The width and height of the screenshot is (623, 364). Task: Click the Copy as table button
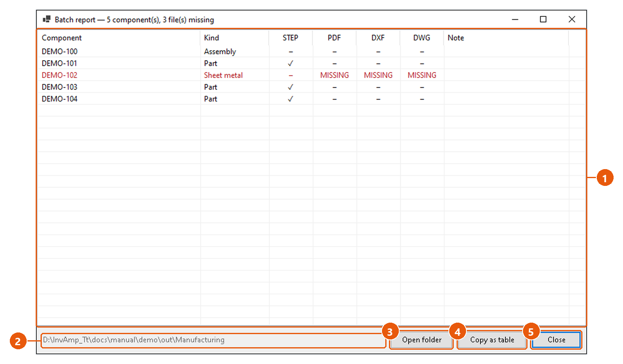click(492, 340)
